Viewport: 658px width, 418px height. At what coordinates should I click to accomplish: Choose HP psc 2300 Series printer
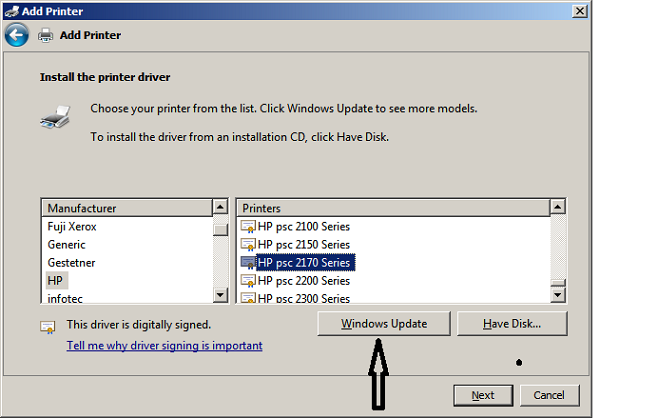pyautogui.click(x=303, y=298)
